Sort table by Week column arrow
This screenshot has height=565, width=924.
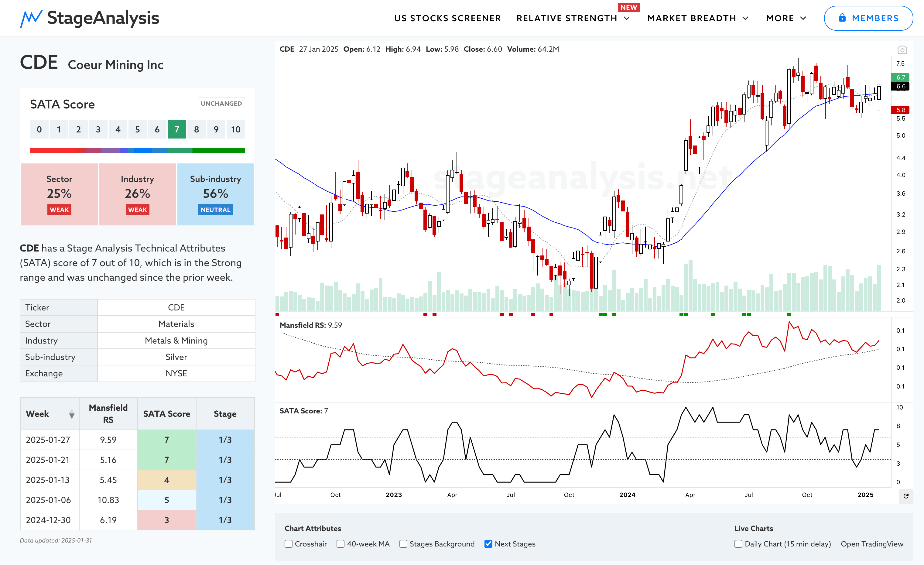[x=72, y=414]
